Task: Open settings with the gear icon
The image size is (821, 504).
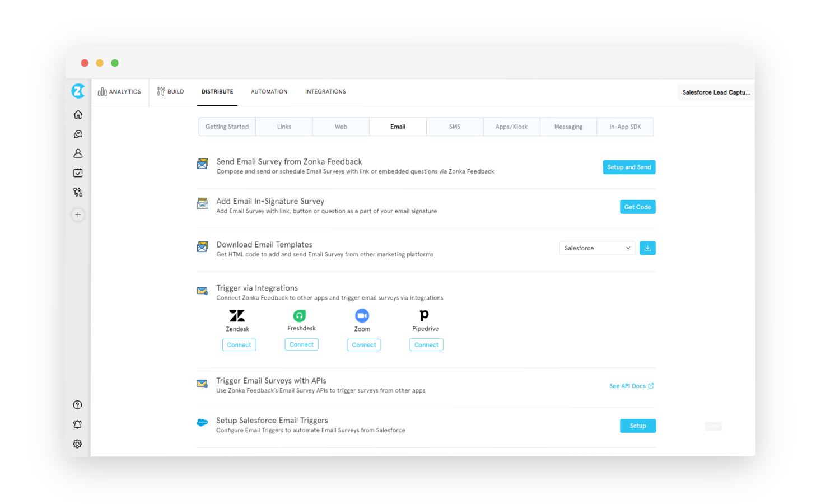Action: coord(77,444)
